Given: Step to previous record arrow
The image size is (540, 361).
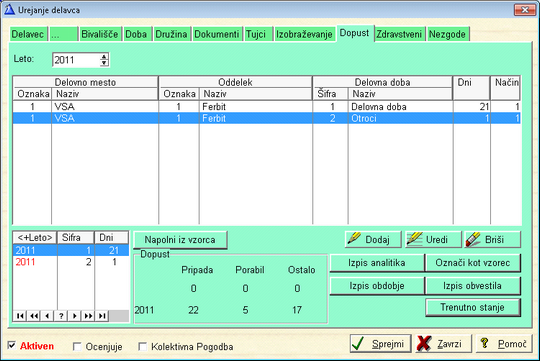Looking at the screenshot, I should coord(47,316).
